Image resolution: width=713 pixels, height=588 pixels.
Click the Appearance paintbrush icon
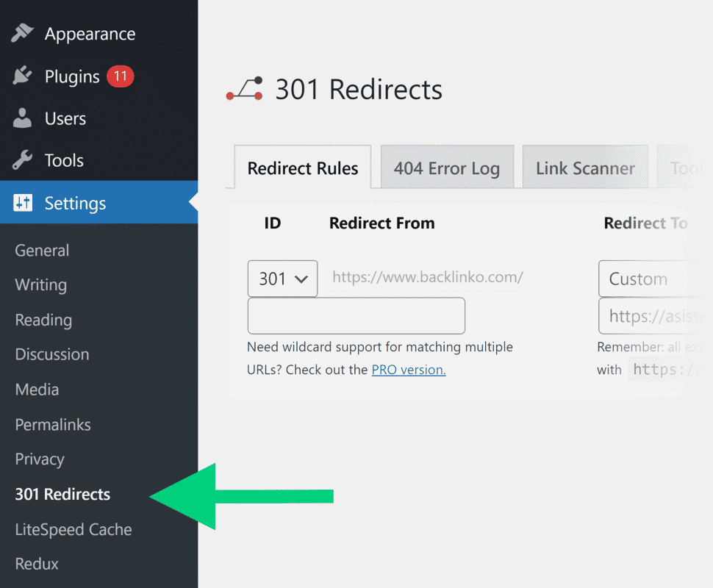coord(23,34)
